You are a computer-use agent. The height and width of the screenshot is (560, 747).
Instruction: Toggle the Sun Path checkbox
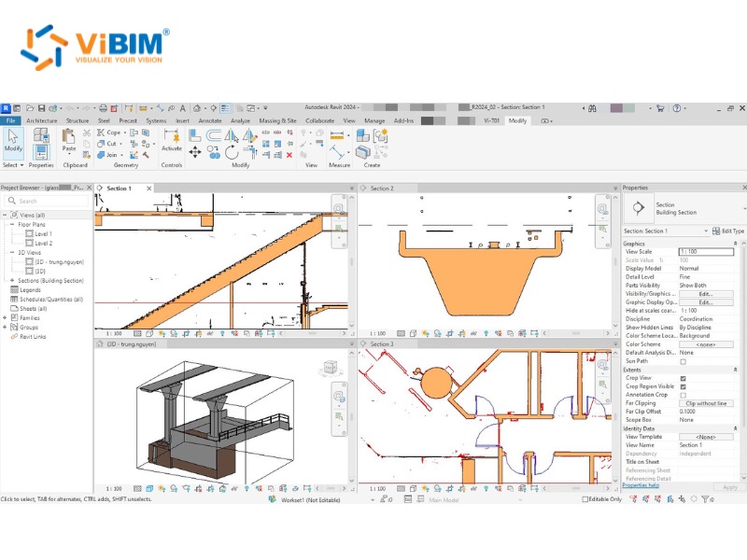click(684, 361)
